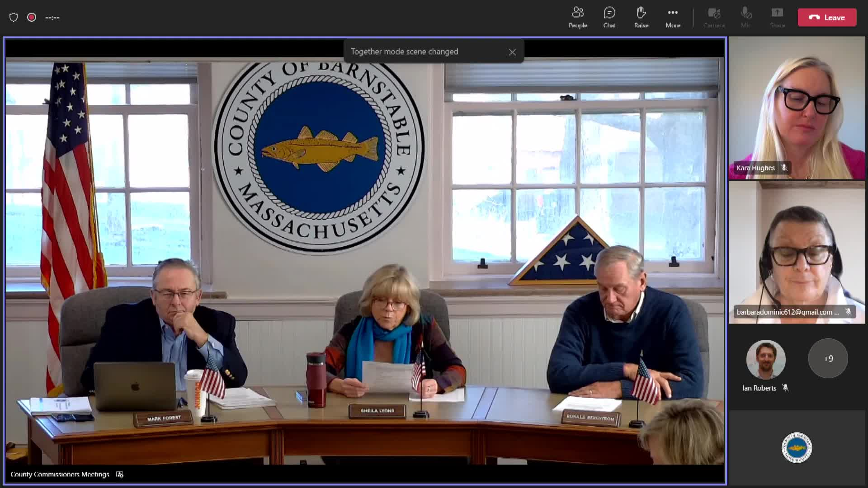Click the Share screen icon
Image resolution: width=868 pixels, height=488 pixels.
click(777, 17)
